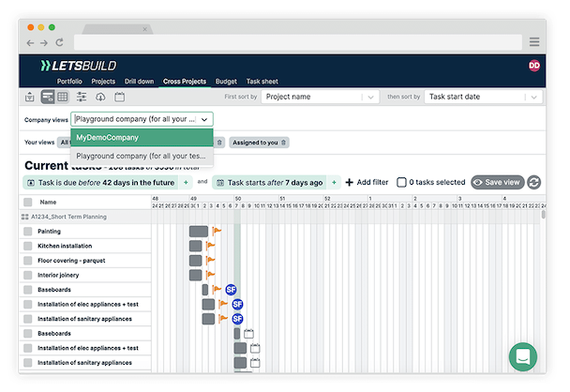
Task: Toggle the '0 tasks selected' checkbox
Action: pos(401,182)
